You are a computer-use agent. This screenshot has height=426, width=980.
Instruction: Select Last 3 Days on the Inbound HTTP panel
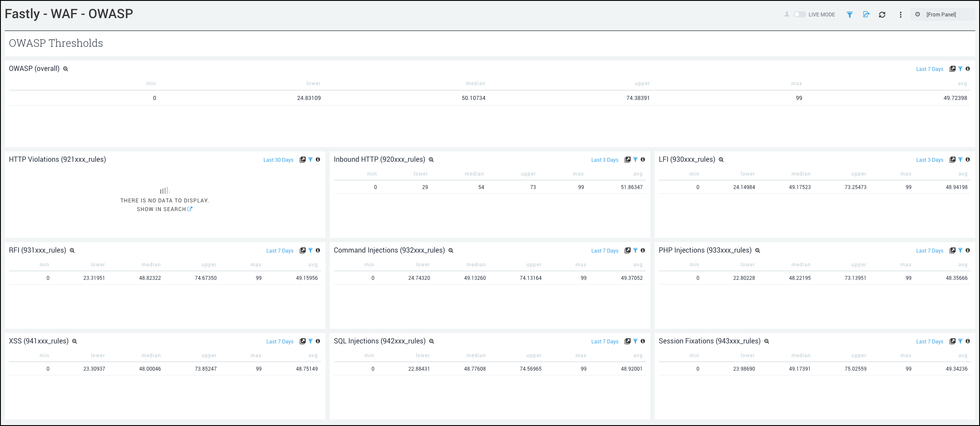coord(605,160)
